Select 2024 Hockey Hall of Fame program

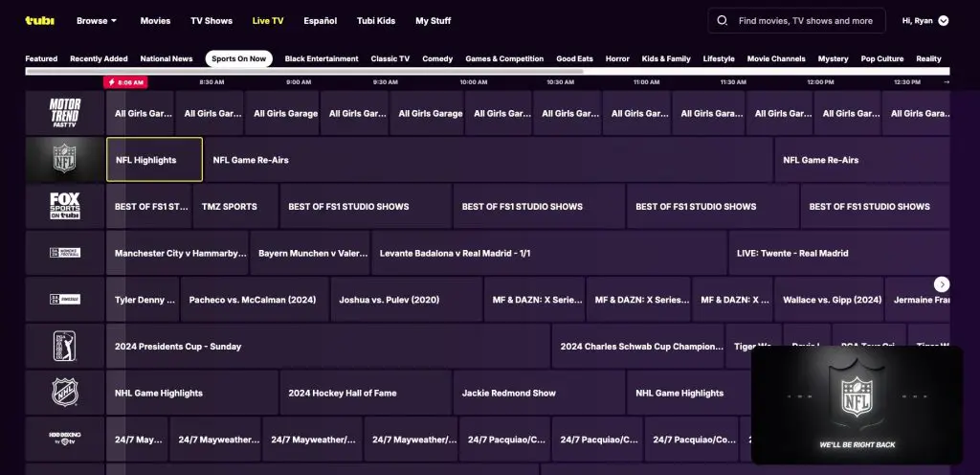click(366, 393)
